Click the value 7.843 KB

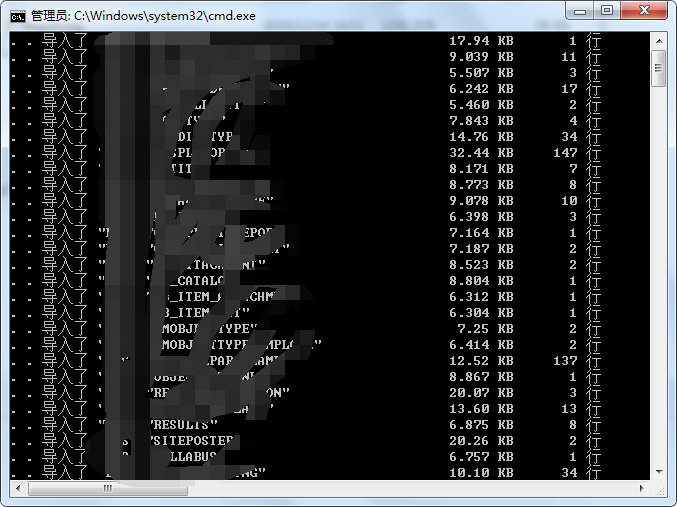pos(481,121)
